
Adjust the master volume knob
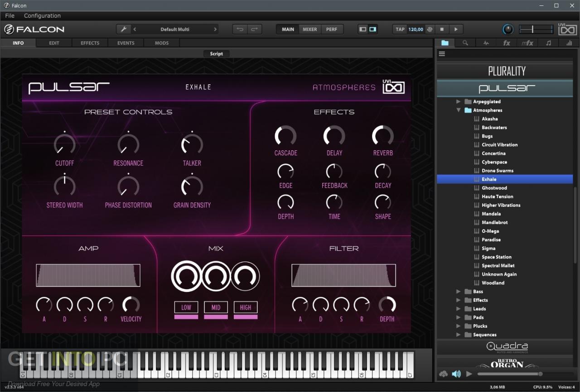click(508, 29)
